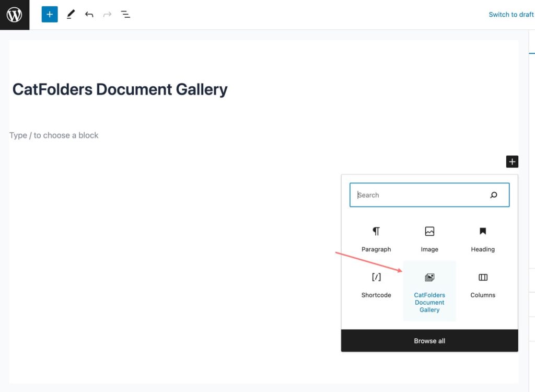Click the CatFolders Document Gallery page title
The width and height of the screenshot is (535, 392).
[119, 89]
